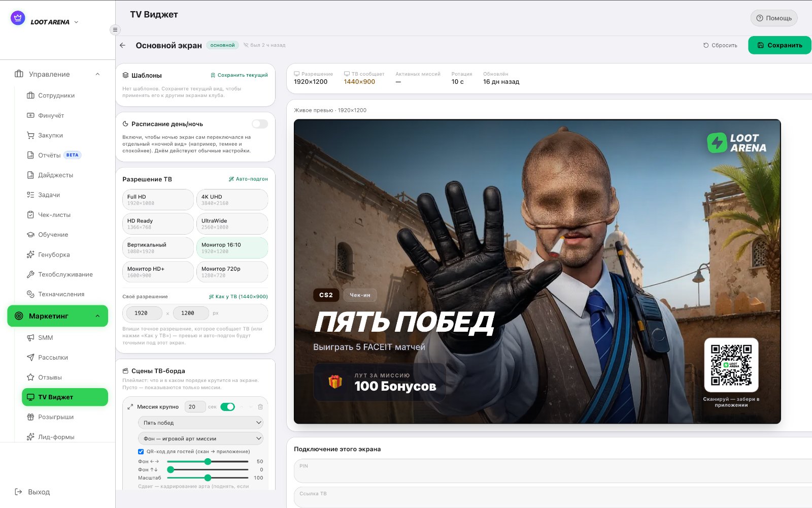Click the Розыгрыши gift icon
812x508 pixels.
tap(30, 417)
